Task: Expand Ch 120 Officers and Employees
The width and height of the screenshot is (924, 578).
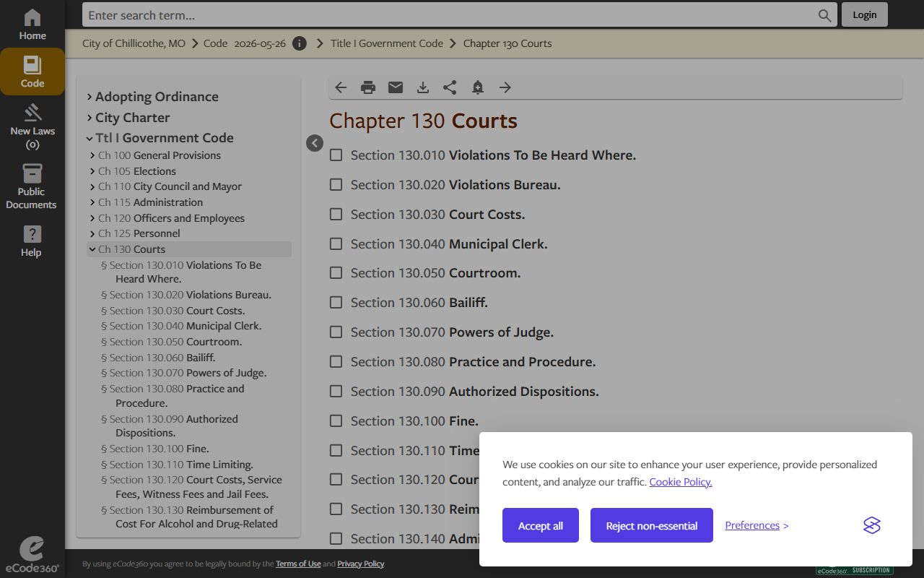Action: pyautogui.click(x=92, y=218)
